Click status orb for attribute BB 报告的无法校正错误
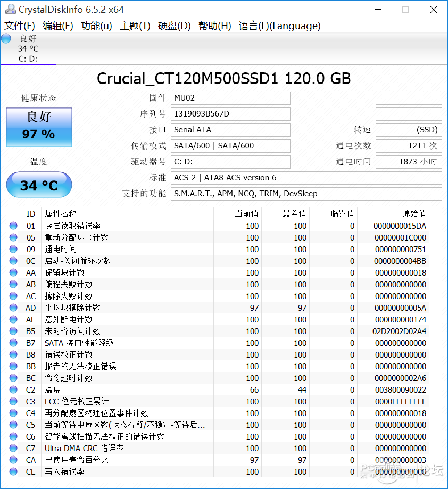Screen dimensions: 448x489 point(13,366)
